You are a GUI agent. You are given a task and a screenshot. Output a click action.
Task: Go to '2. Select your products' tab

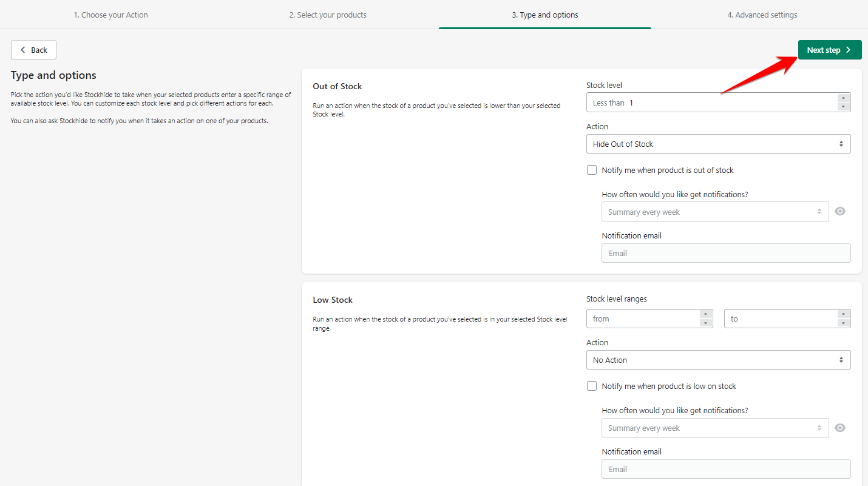pyautogui.click(x=328, y=15)
